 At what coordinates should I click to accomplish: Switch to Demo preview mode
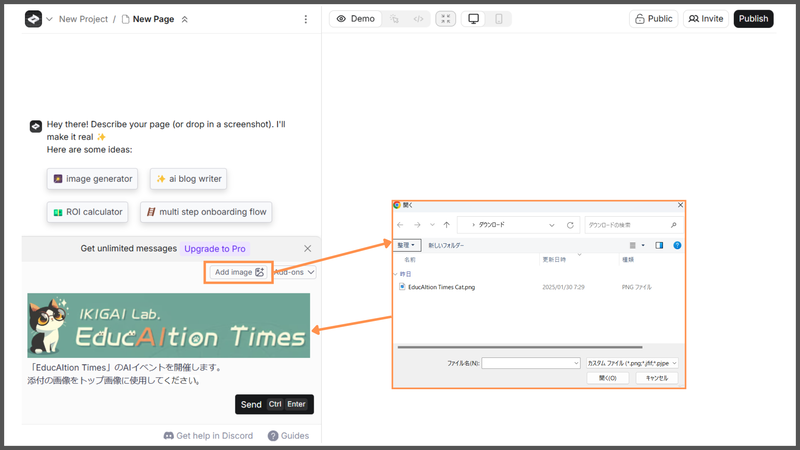click(356, 19)
